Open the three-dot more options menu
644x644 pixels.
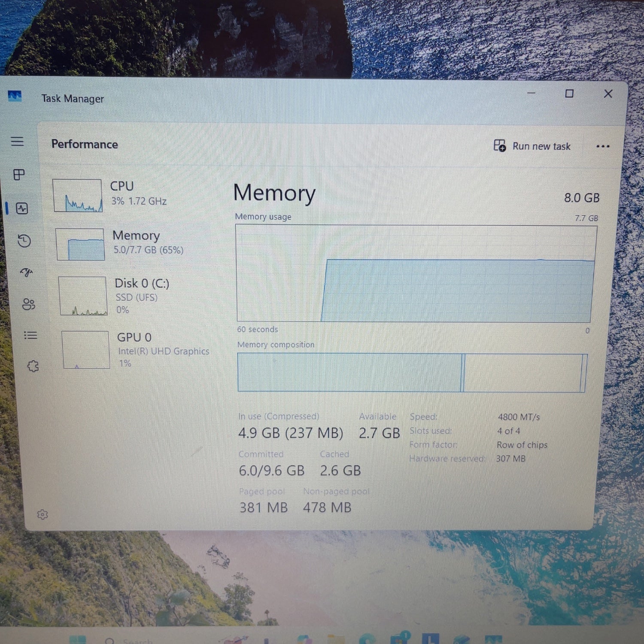click(602, 146)
